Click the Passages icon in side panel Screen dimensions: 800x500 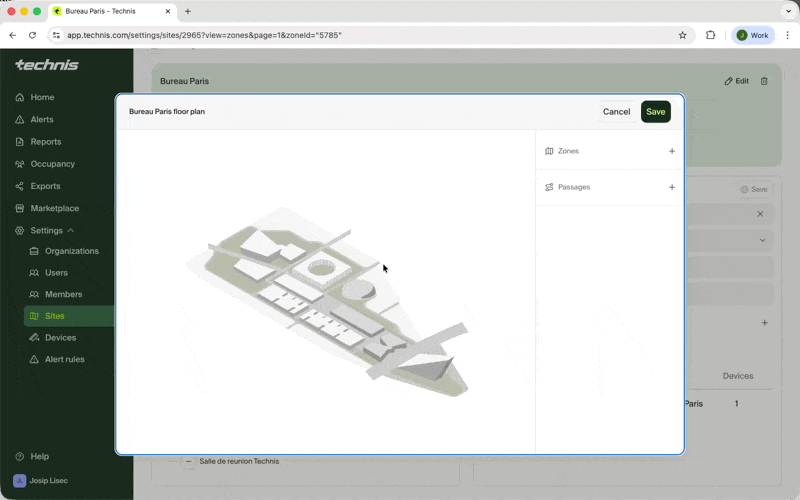(549, 187)
